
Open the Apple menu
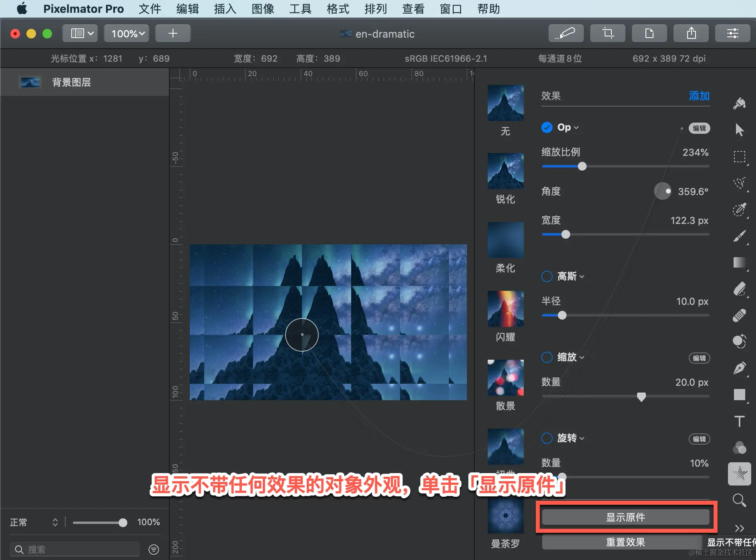(22, 8)
